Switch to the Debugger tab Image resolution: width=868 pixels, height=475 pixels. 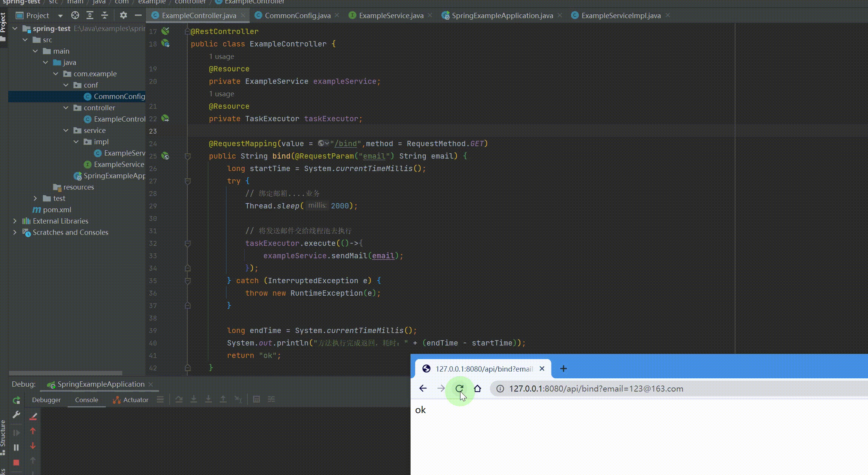click(x=46, y=400)
